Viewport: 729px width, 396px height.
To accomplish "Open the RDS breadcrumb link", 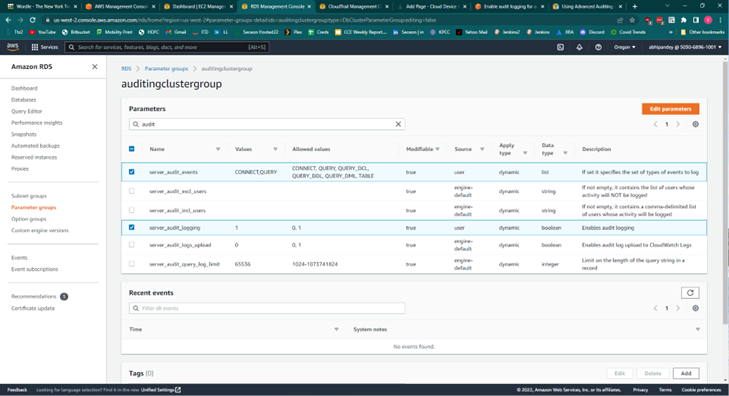I will [126, 68].
